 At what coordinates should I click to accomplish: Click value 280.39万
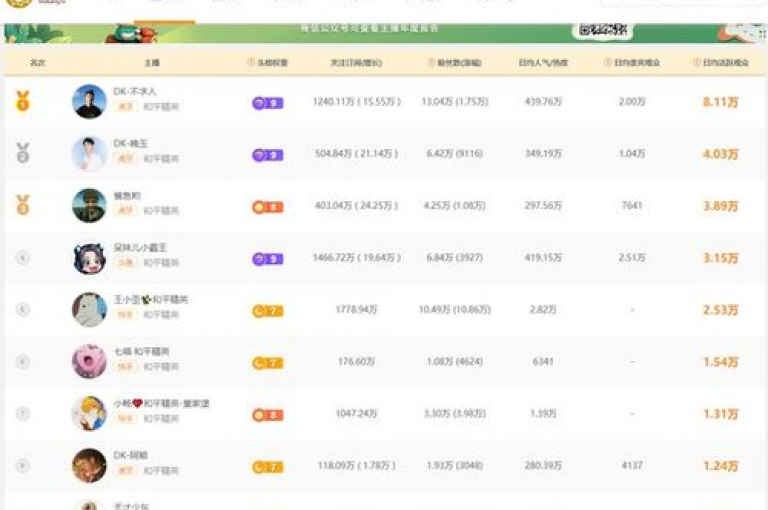(543, 465)
